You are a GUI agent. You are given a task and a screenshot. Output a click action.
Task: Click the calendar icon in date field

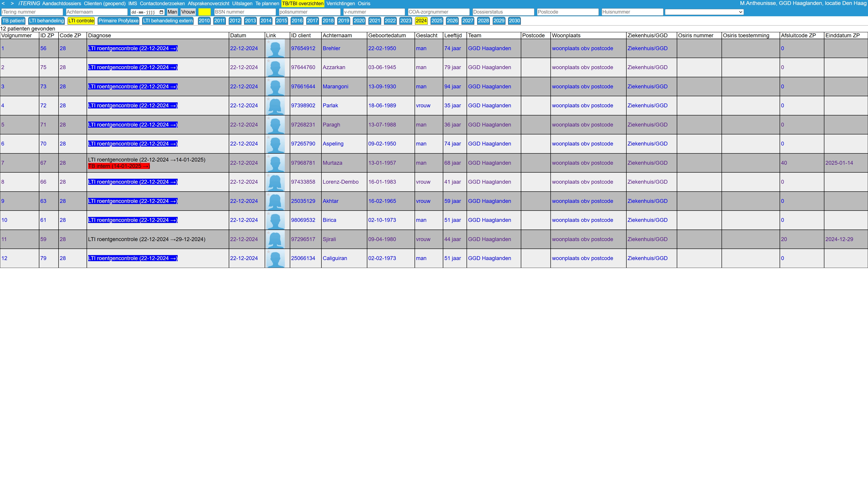161,12
